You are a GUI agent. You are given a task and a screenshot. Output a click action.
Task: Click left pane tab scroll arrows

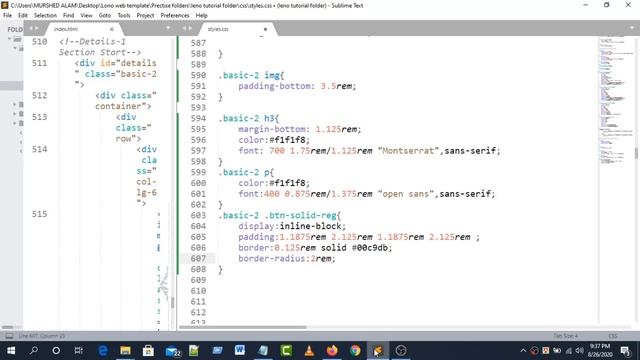pos(34,28)
